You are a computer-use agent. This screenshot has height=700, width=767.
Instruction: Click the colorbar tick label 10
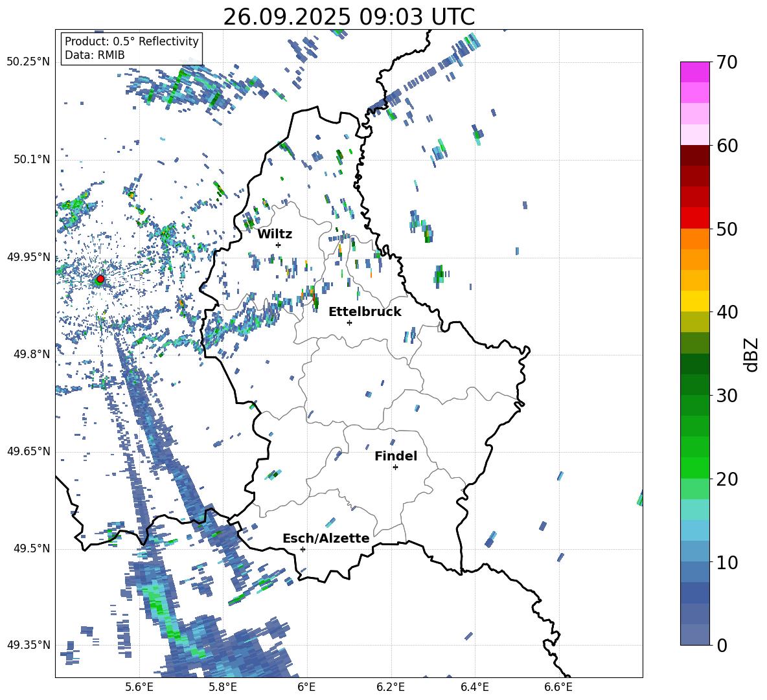(x=727, y=562)
